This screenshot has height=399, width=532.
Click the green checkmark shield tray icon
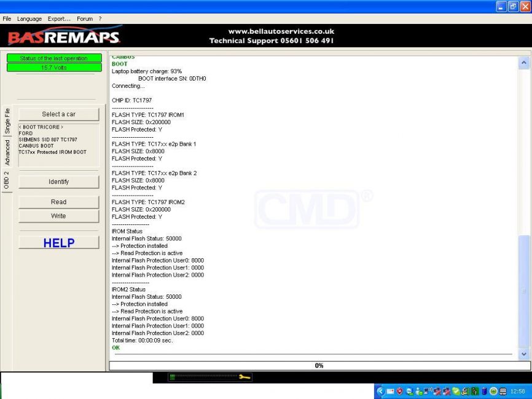click(456, 391)
